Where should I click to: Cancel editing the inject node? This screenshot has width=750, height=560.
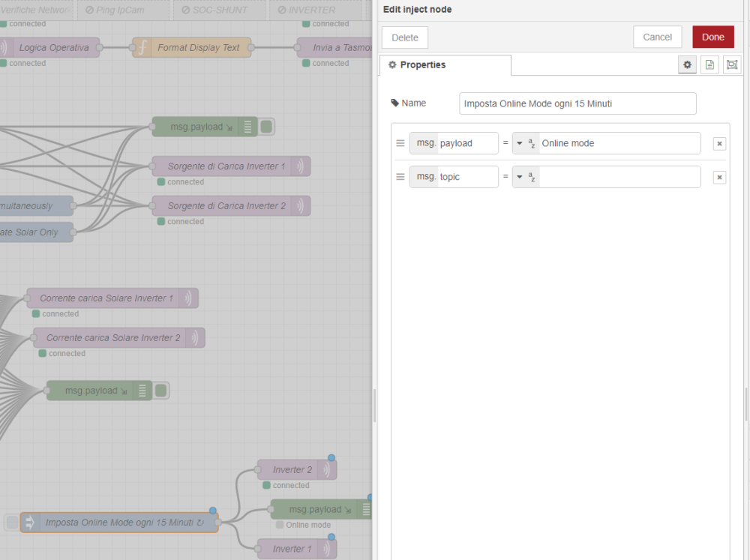point(657,36)
